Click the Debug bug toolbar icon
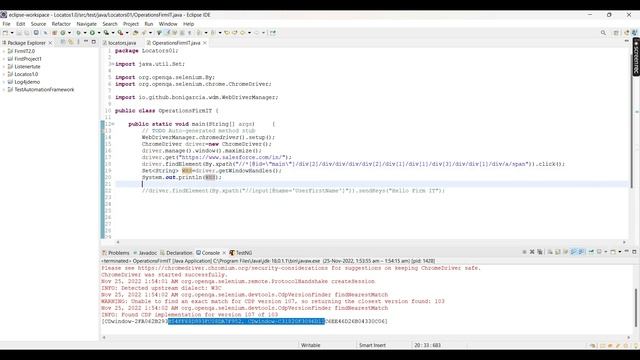Screen dimensions: 640x360 78,33
